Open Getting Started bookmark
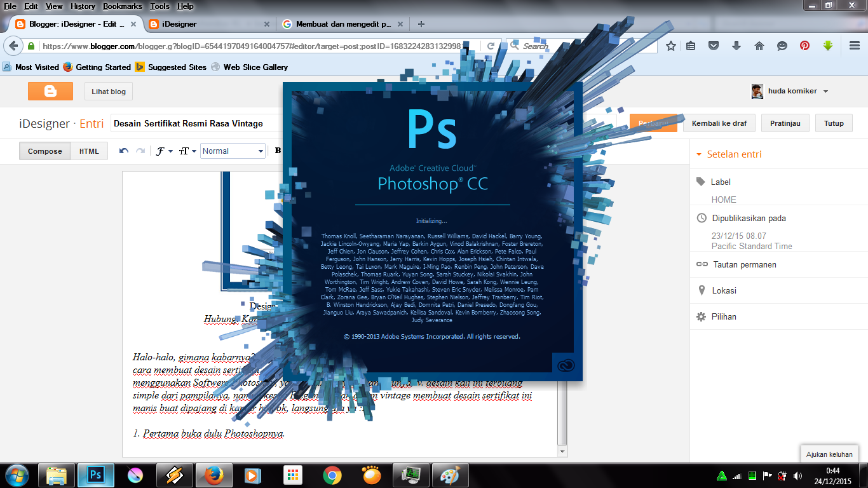 coord(97,67)
